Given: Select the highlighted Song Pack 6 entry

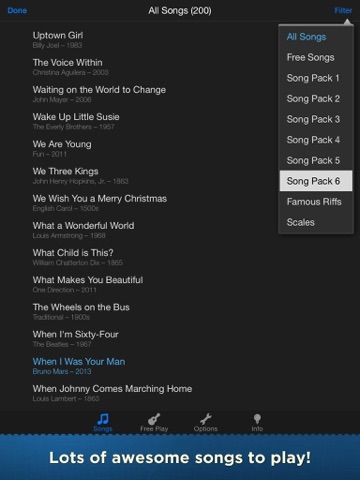Looking at the screenshot, I should pos(316,181).
